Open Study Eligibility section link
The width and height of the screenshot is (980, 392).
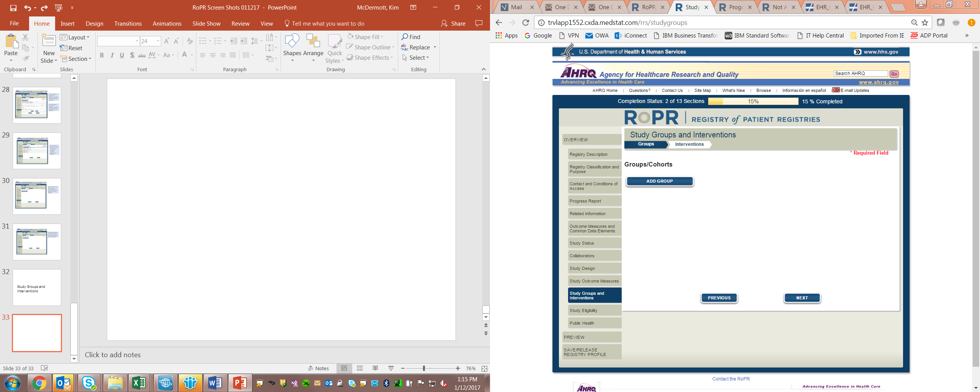595,310
